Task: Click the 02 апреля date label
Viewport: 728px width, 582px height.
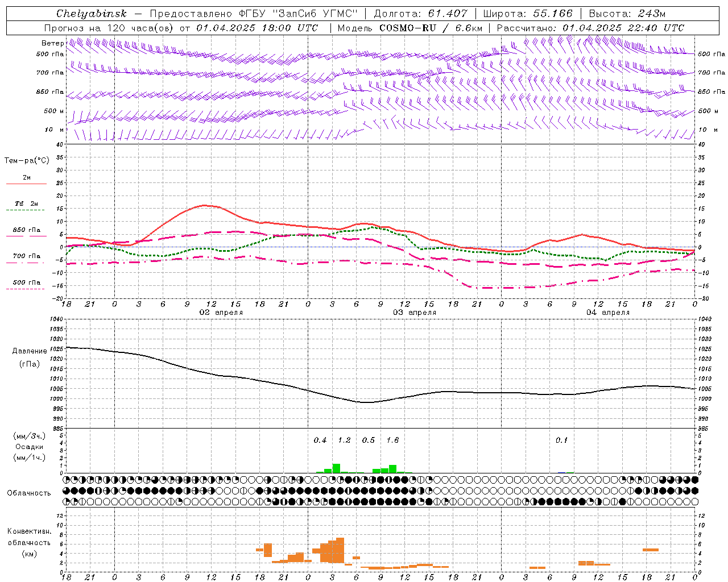Action: coord(221,313)
